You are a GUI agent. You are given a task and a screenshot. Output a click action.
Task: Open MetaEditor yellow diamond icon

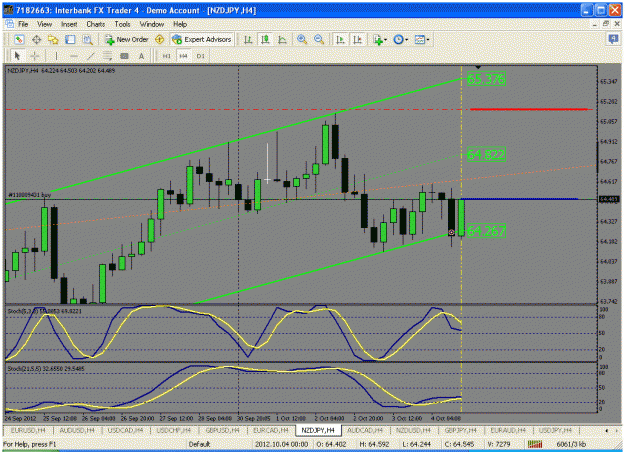pyautogui.click(x=159, y=39)
